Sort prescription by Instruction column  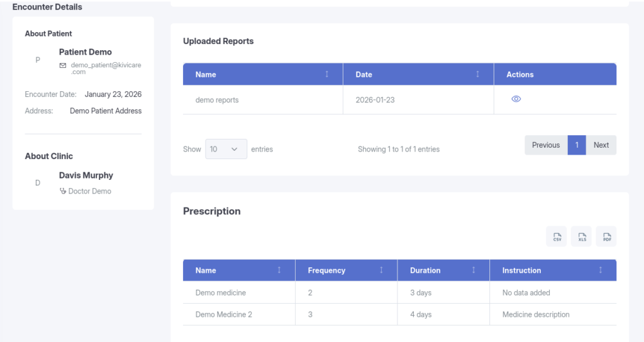pos(601,270)
